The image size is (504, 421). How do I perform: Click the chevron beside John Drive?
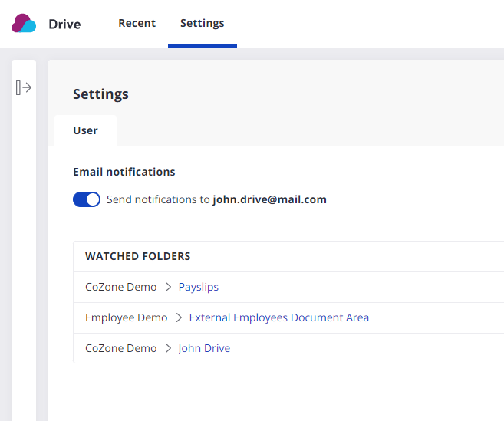coord(168,348)
